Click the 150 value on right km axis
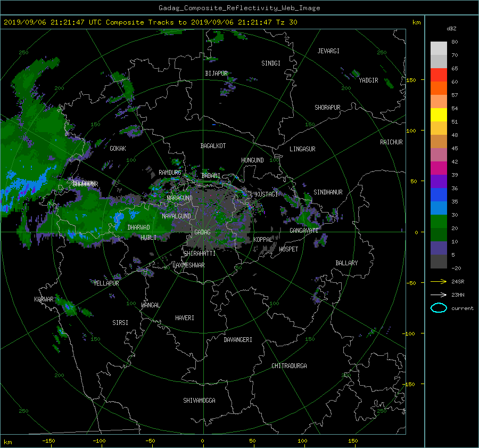Screen dimensions: 479x448 point(411,80)
